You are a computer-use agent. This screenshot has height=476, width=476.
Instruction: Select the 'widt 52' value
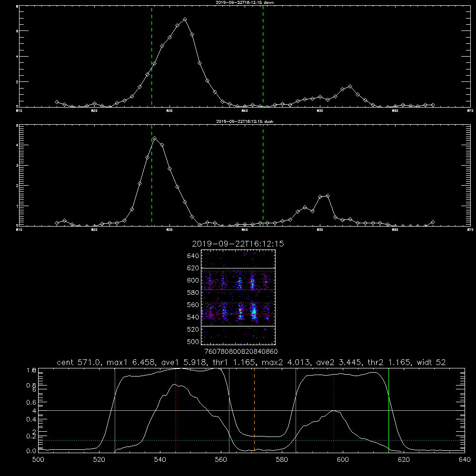click(x=431, y=362)
